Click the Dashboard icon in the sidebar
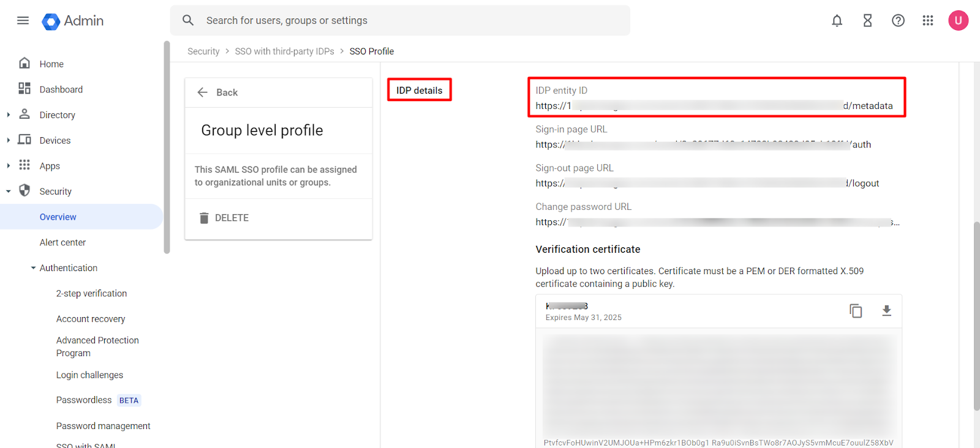The width and height of the screenshot is (980, 448). pyautogui.click(x=24, y=89)
